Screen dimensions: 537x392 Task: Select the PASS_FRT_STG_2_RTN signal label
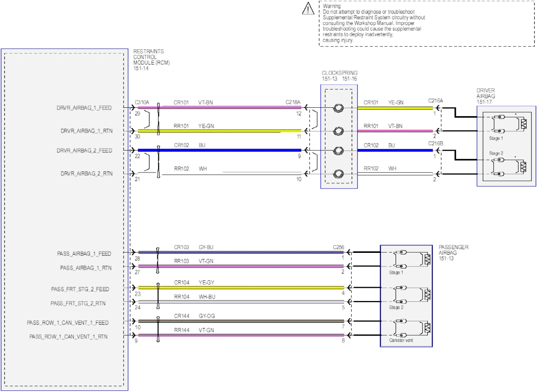78,303
